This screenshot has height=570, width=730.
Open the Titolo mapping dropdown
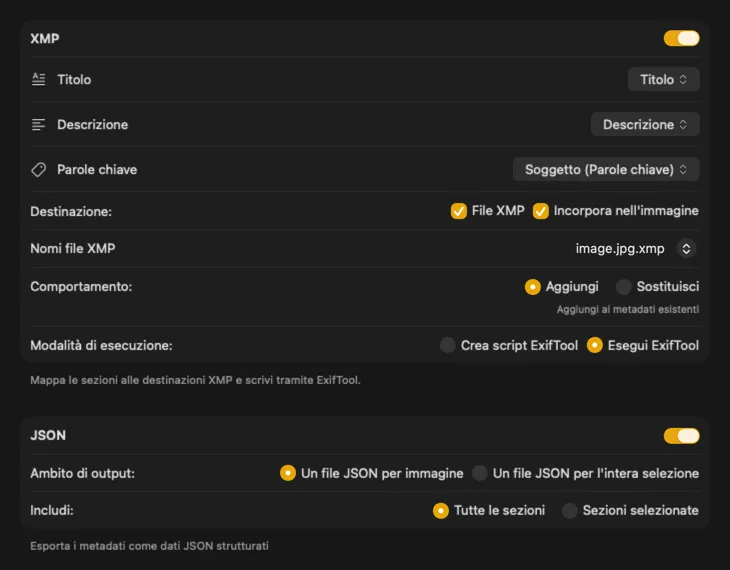pos(663,79)
